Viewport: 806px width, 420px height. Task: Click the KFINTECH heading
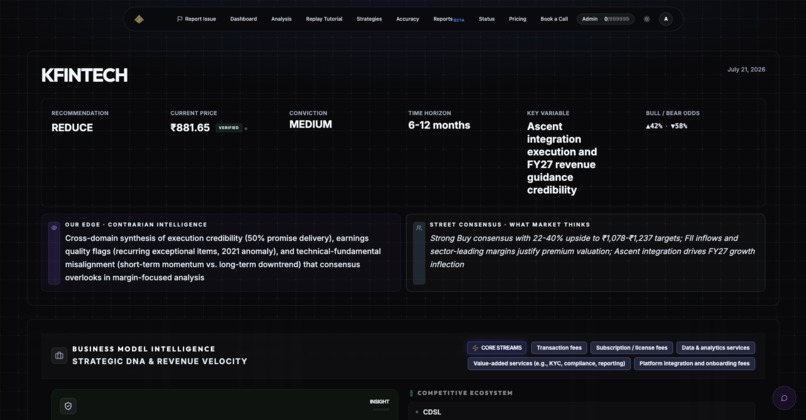[x=84, y=76]
